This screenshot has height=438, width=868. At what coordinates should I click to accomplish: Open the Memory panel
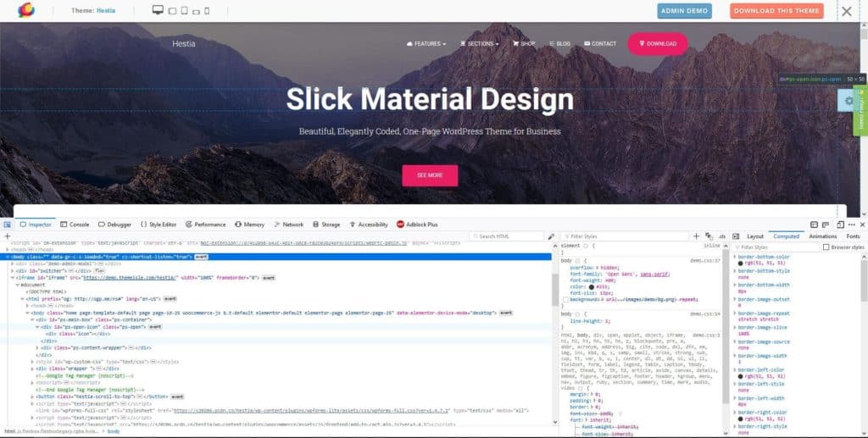250,225
